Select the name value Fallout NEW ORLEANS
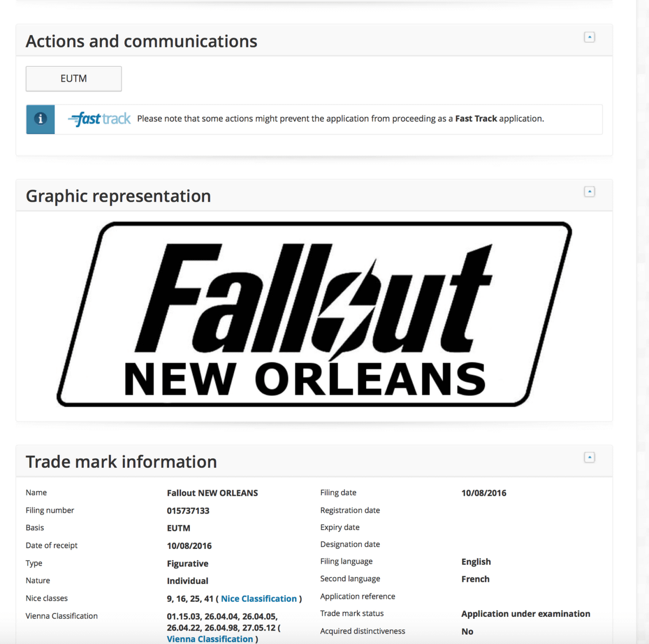Viewport: 649px width, 644px height. [213, 493]
